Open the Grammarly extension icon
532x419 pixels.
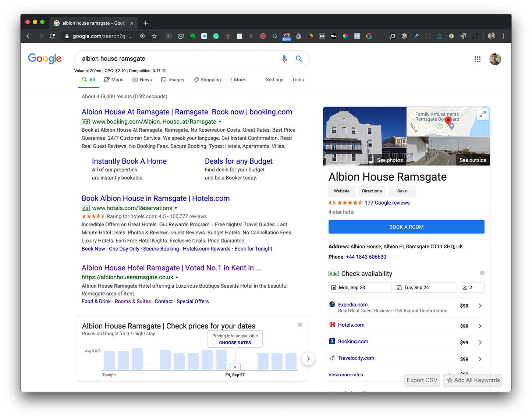216,36
